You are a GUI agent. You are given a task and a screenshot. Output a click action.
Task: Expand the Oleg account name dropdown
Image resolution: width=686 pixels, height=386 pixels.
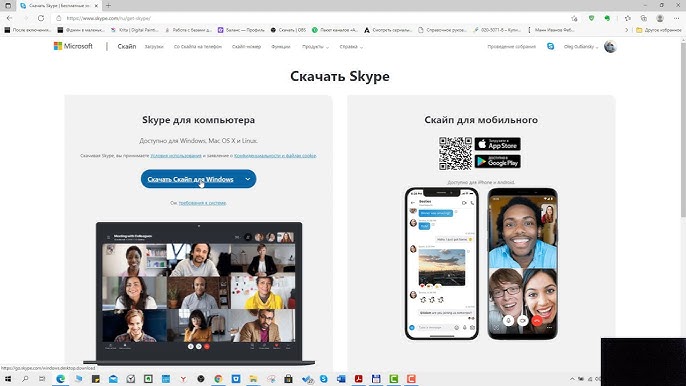coord(581,46)
